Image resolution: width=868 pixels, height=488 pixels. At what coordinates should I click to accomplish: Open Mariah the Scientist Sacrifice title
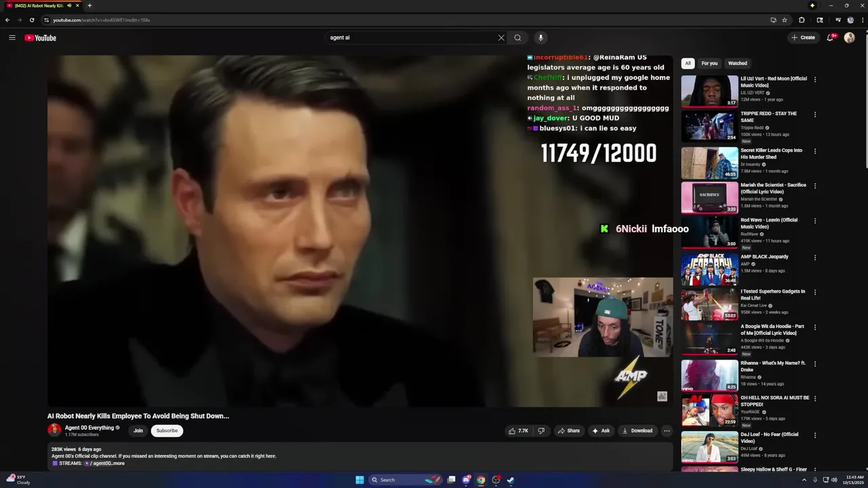pyautogui.click(x=774, y=188)
